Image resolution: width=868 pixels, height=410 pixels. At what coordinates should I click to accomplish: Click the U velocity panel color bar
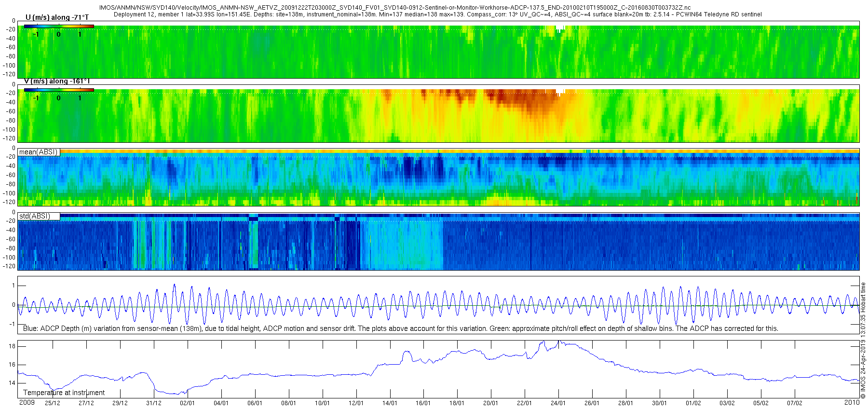pyautogui.click(x=59, y=26)
